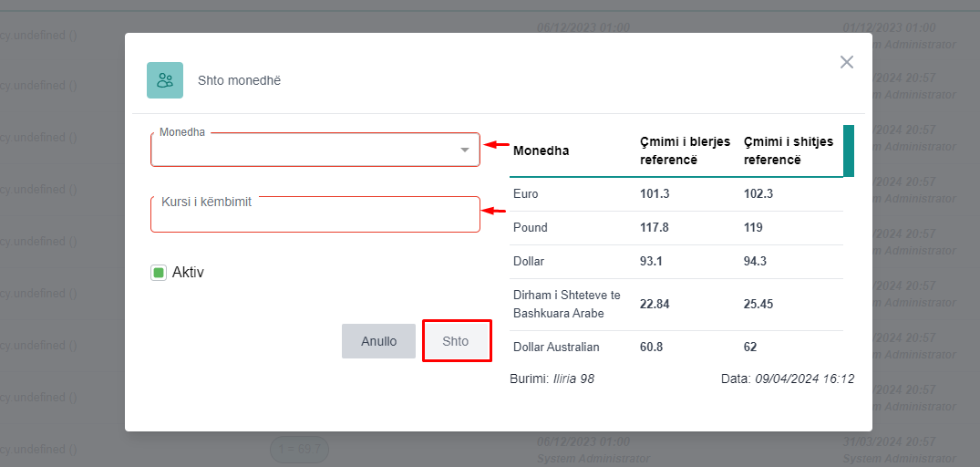The height and width of the screenshot is (467, 980).
Task: Toggle the Aktiv checkbox
Action: 159,273
